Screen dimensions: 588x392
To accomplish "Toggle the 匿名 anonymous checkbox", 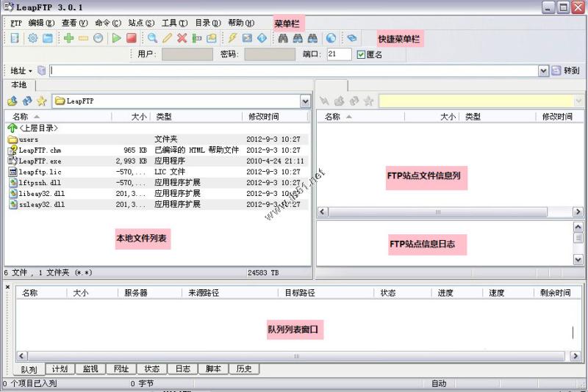I will point(361,54).
